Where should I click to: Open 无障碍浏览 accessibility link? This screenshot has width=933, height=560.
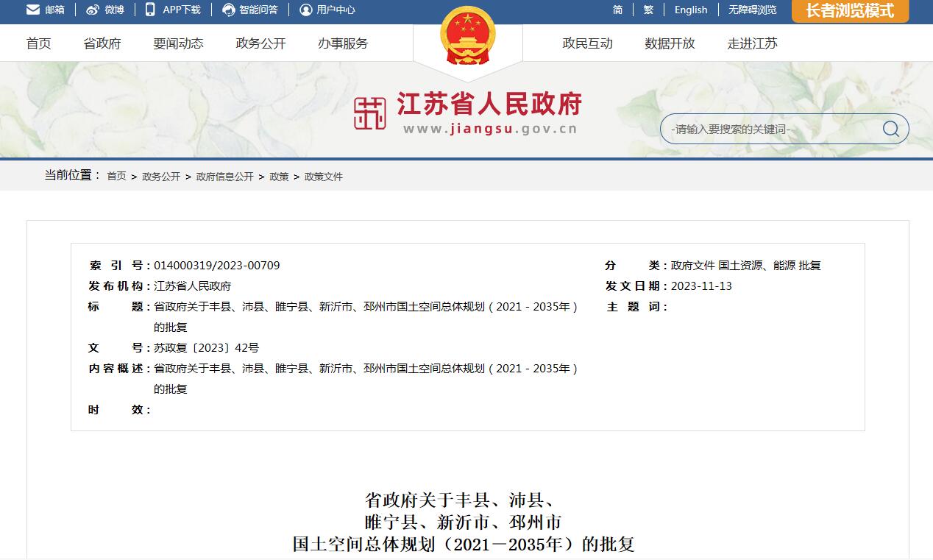pos(752,10)
